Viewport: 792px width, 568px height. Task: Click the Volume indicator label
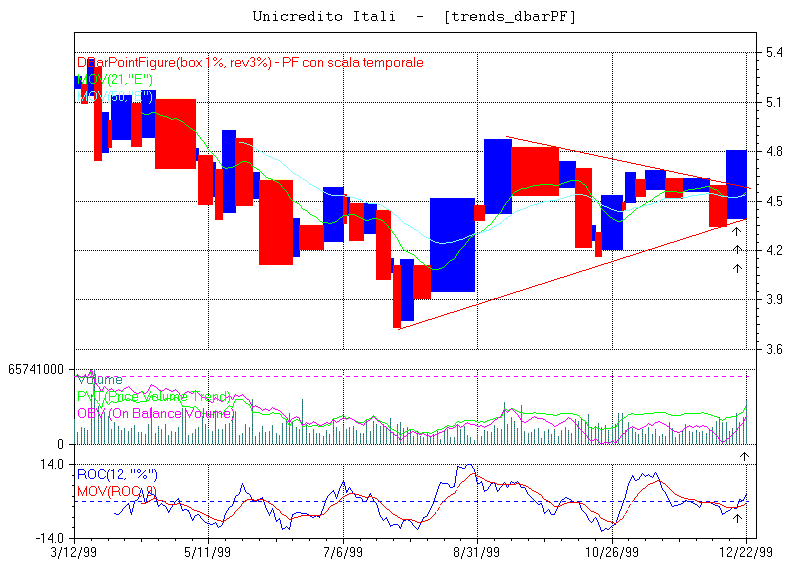100,380
